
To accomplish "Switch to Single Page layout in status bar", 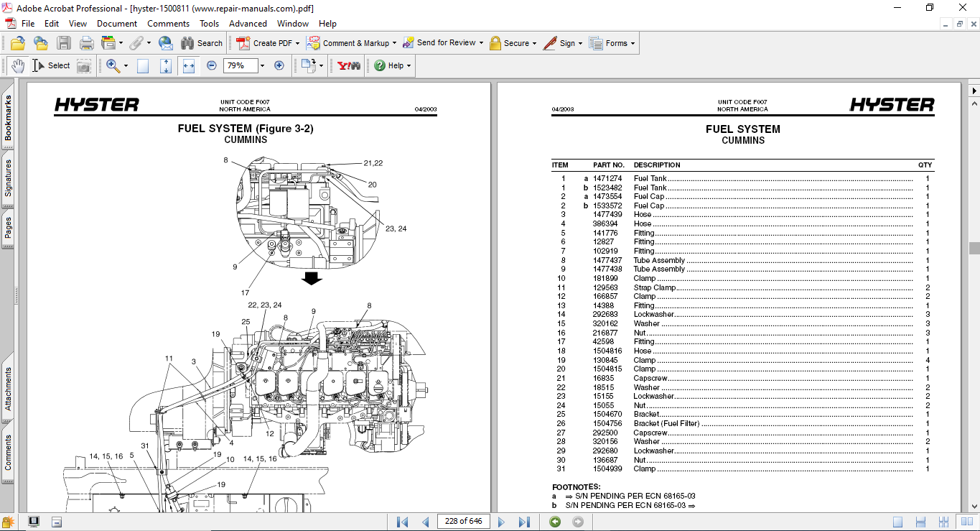I will (897, 522).
